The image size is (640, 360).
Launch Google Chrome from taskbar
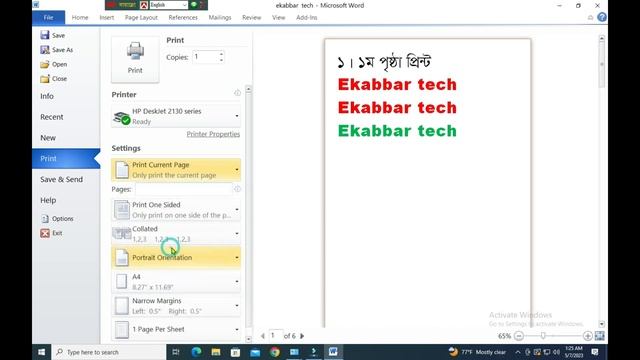[275, 352]
